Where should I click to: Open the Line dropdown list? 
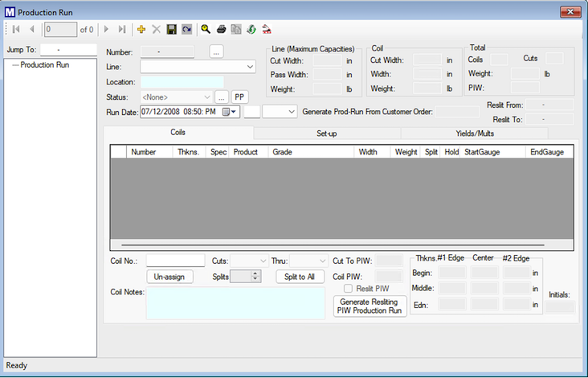click(x=250, y=67)
